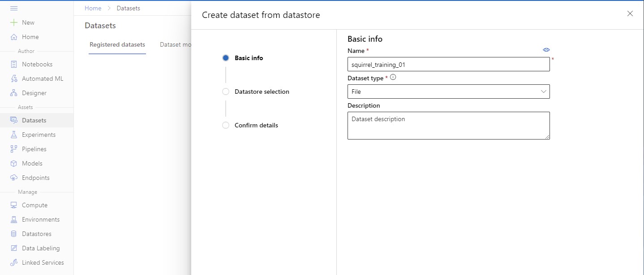This screenshot has width=644, height=275.
Task: Select the Basic info step circle
Action: [226, 58]
